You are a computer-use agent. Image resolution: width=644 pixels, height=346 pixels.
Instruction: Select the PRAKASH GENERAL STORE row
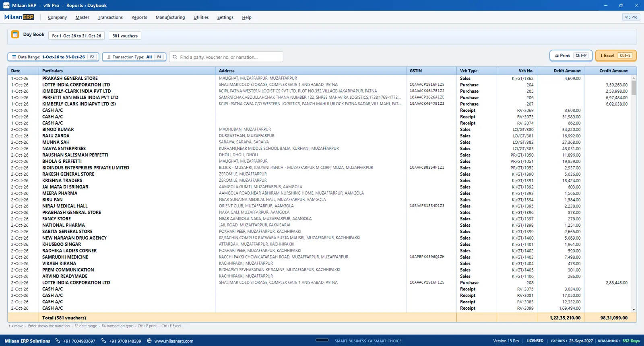tap(320, 79)
